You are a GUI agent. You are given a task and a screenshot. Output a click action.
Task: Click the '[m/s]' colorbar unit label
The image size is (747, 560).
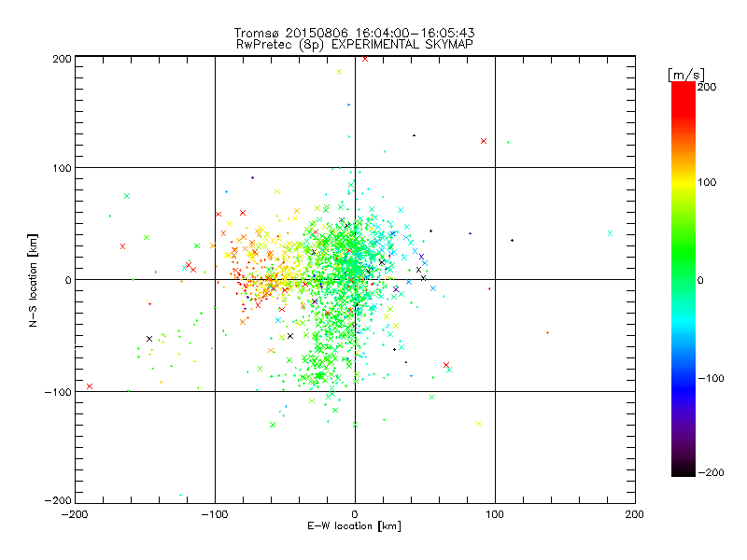pos(685,75)
